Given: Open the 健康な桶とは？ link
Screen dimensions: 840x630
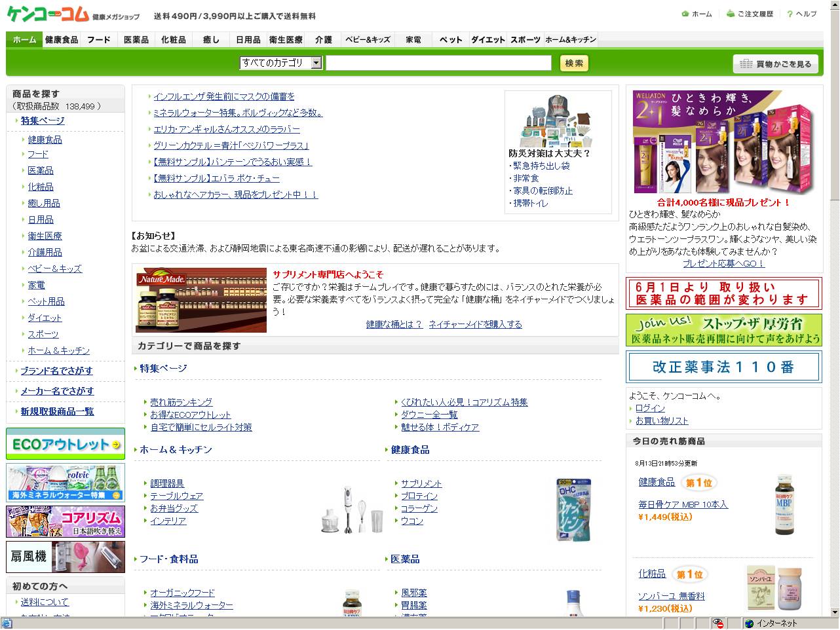Looking at the screenshot, I should pos(394,324).
